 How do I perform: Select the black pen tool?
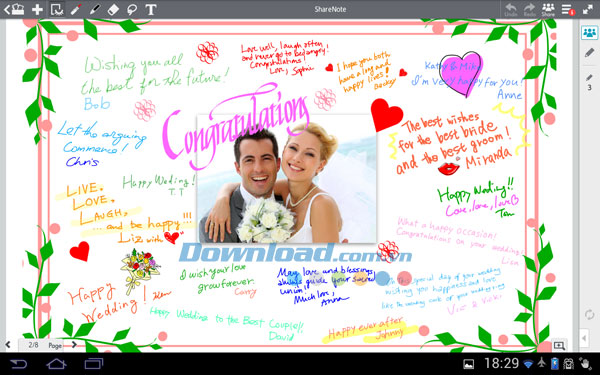click(95, 9)
